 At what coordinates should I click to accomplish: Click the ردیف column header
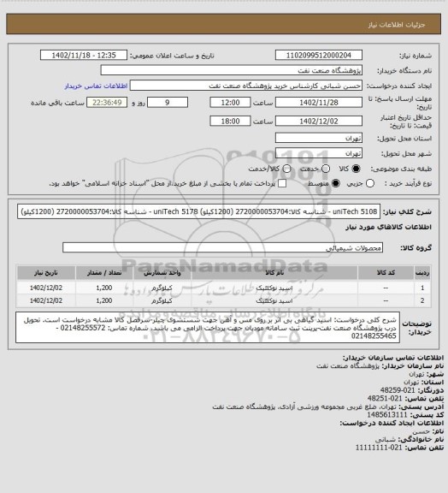pyautogui.click(x=422, y=273)
